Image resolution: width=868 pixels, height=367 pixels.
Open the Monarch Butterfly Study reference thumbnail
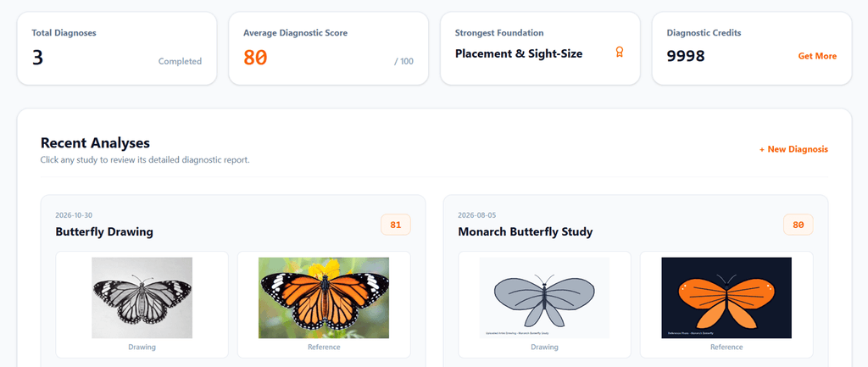[x=726, y=297]
